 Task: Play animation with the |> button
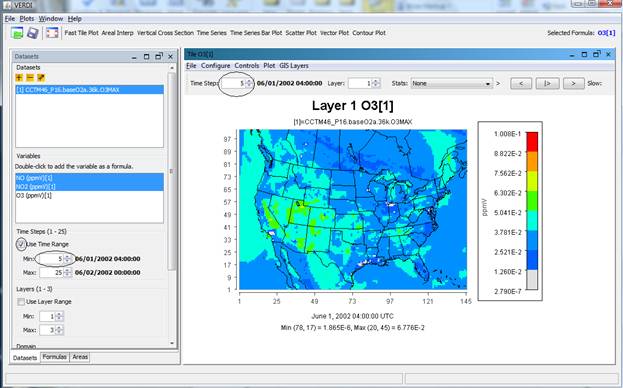[547, 83]
